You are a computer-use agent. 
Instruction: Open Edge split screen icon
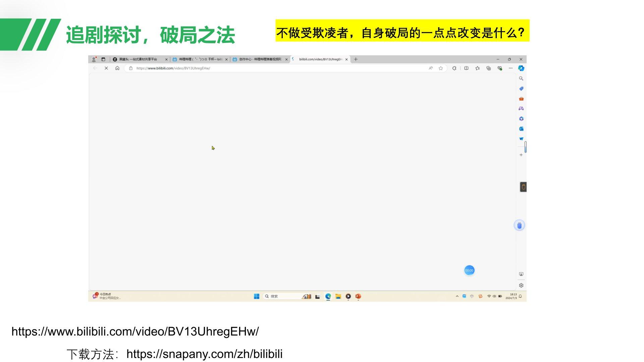466,68
